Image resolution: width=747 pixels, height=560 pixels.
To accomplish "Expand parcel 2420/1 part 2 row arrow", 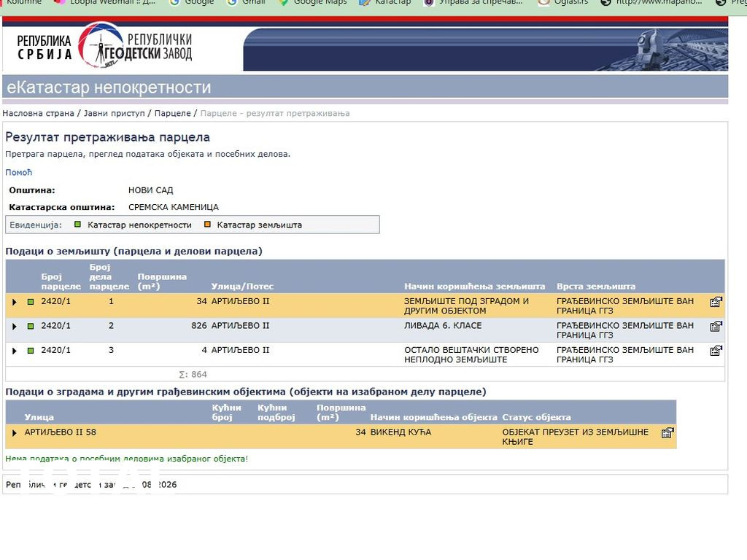I will click(14, 326).
